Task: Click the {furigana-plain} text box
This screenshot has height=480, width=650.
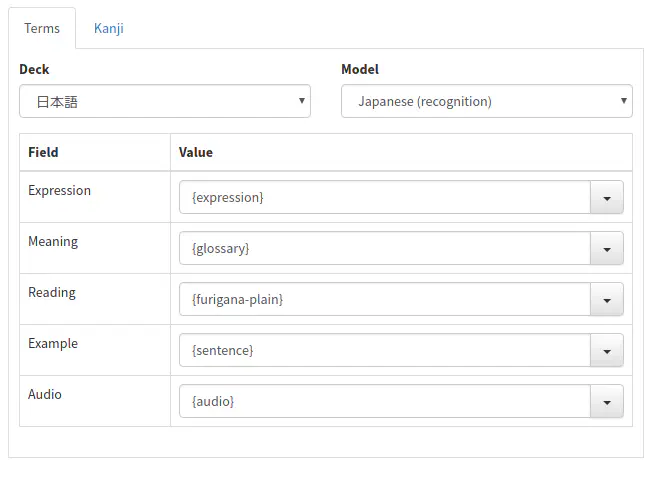Action: click(x=385, y=300)
